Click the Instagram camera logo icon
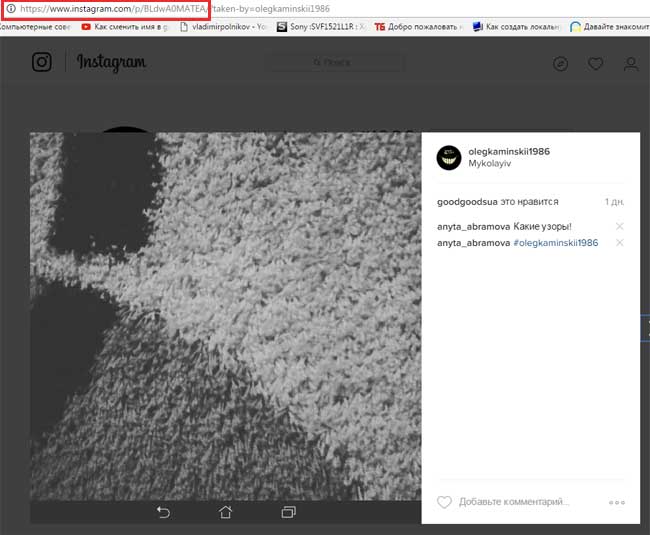Image resolution: width=650 pixels, height=535 pixels. click(42, 63)
